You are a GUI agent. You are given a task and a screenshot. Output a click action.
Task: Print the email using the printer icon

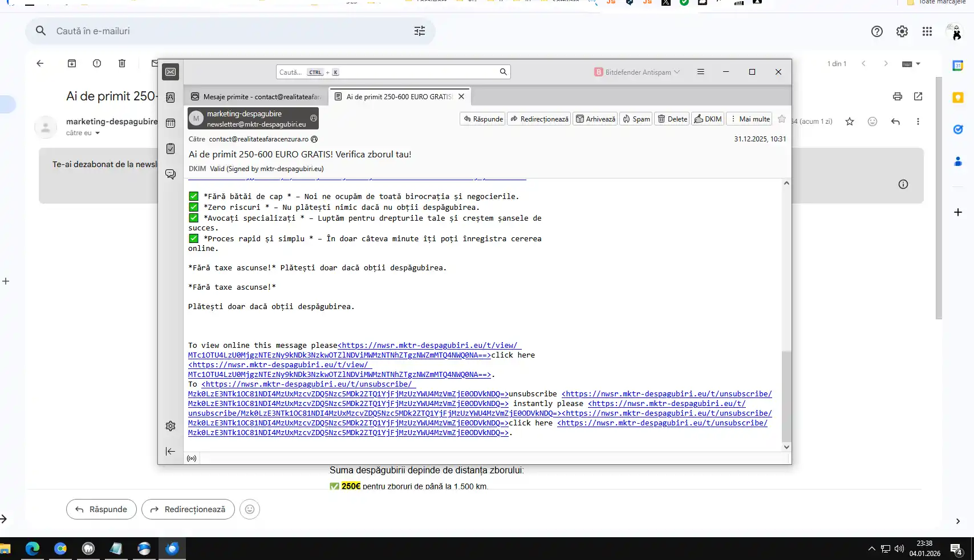[x=898, y=96]
